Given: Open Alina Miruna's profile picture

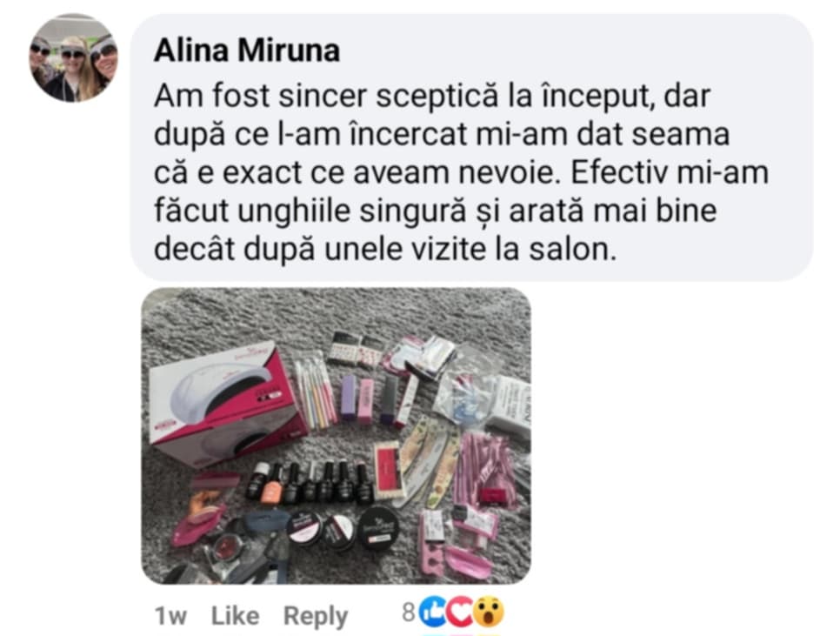Looking at the screenshot, I should click(73, 58).
